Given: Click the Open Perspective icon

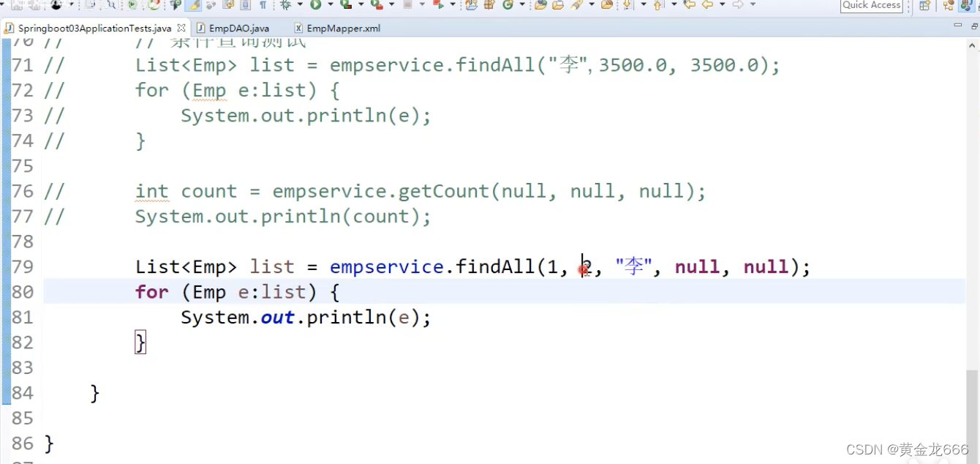Looking at the screenshot, I should (x=924, y=5).
